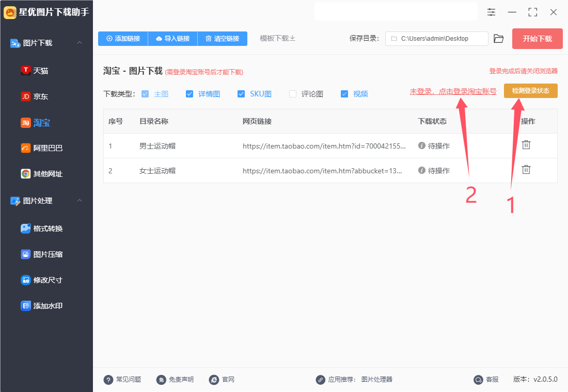Click 检测登录状态 check login button
Screen dimensions: 568x392
pos(531,91)
